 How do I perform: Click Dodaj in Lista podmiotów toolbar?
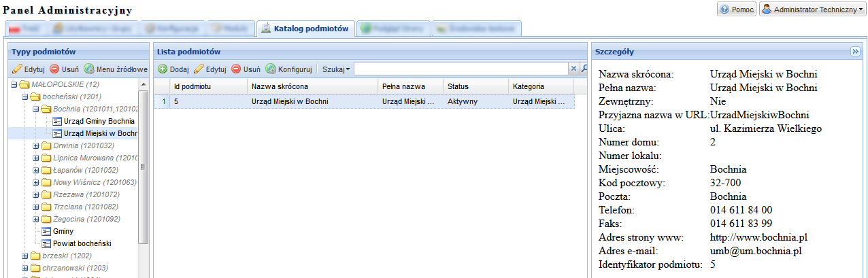pyautogui.click(x=173, y=69)
